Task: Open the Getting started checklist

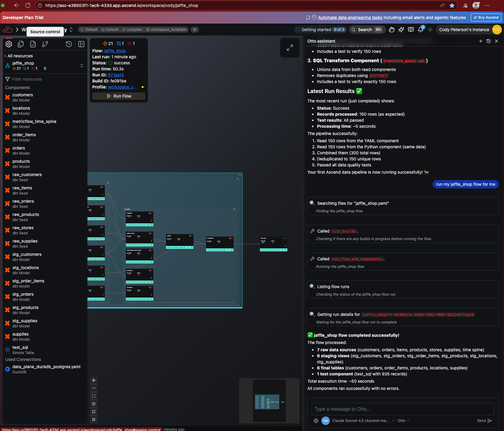Action: 320,29
